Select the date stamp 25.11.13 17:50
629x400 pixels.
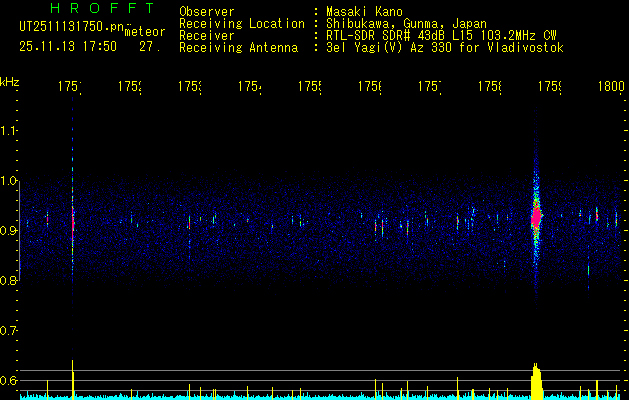coord(68,47)
